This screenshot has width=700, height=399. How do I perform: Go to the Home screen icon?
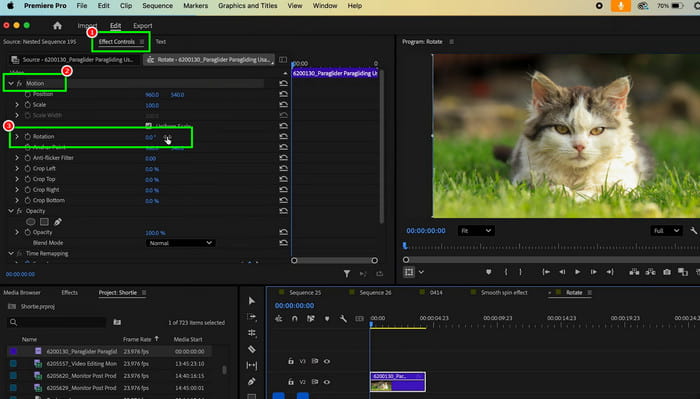57,26
